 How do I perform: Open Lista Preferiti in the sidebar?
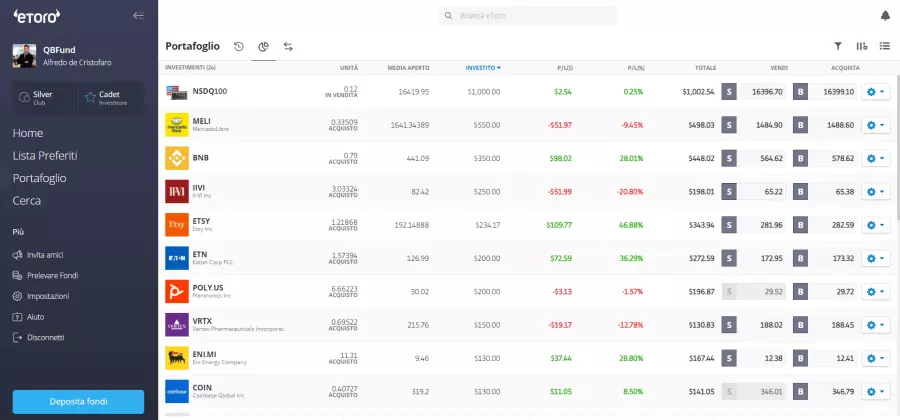(45, 155)
